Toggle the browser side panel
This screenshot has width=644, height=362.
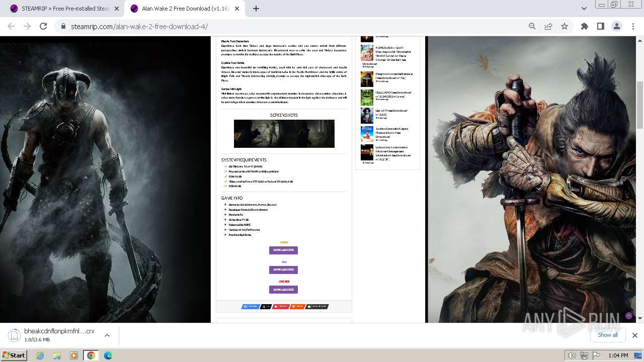pyautogui.click(x=600, y=26)
